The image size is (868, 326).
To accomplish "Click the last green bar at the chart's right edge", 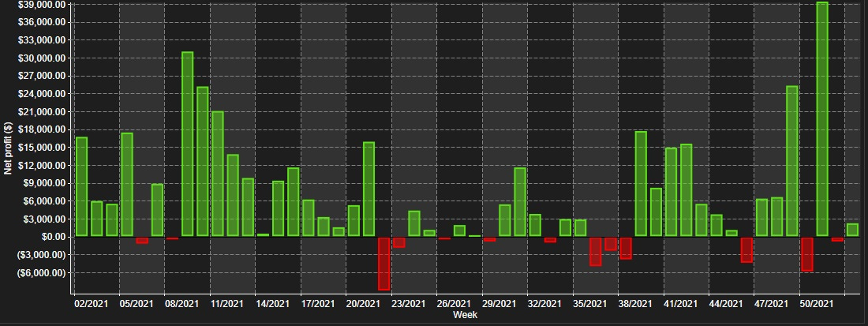I will pyautogui.click(x=852, y=230).
